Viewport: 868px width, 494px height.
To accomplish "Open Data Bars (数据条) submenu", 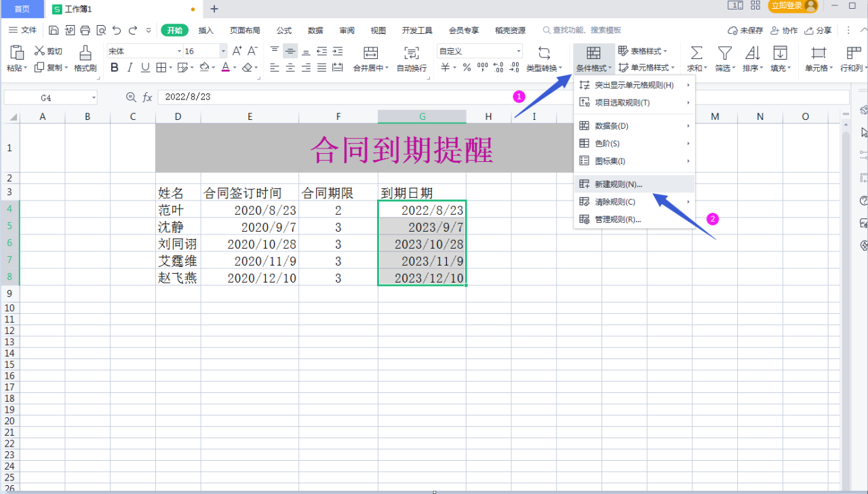I will (634, 125).
